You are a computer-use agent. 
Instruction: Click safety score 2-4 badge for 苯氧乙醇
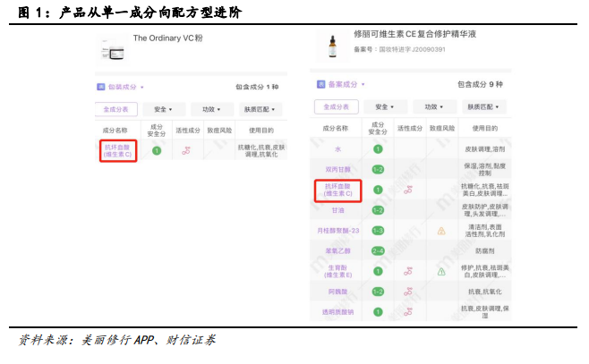pyautogui.click(x=378, y=250)
